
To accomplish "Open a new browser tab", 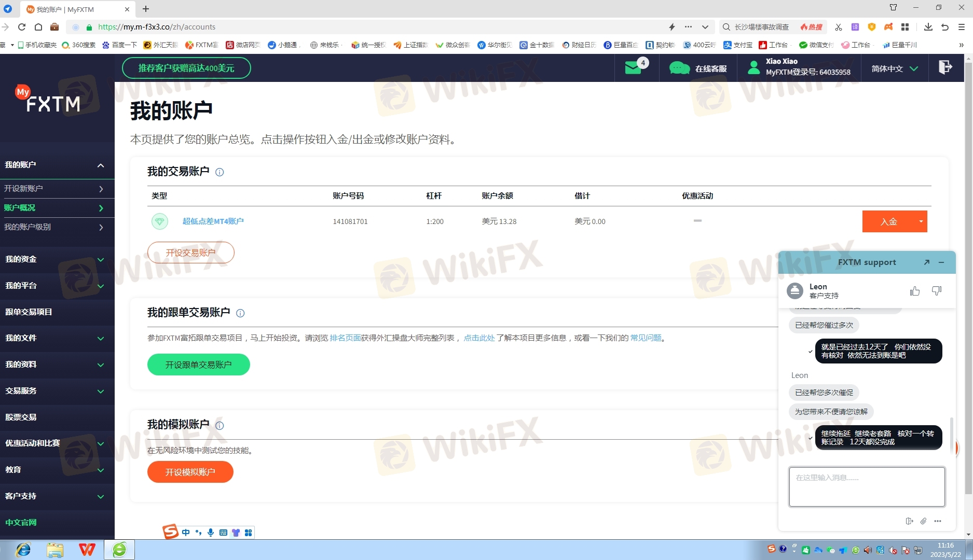I will (x=146, y=9).
